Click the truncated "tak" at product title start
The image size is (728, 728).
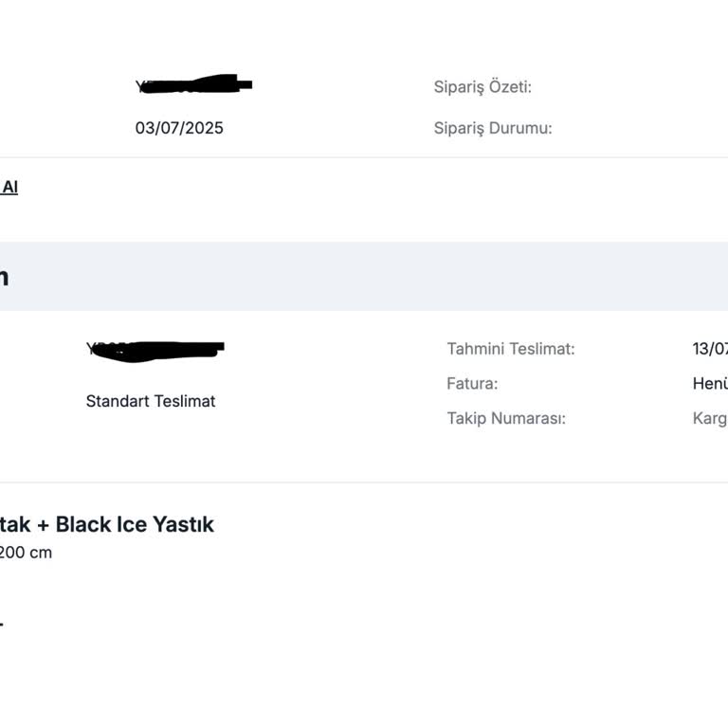click(x=14, y=524)
